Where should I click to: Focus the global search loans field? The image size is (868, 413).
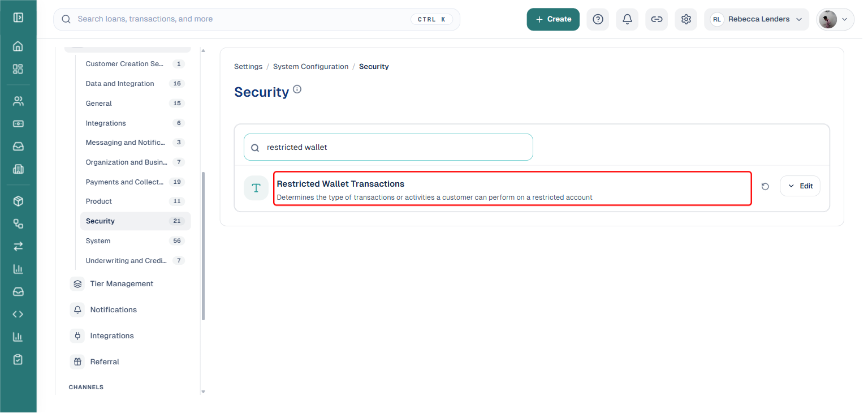(257, 19)
